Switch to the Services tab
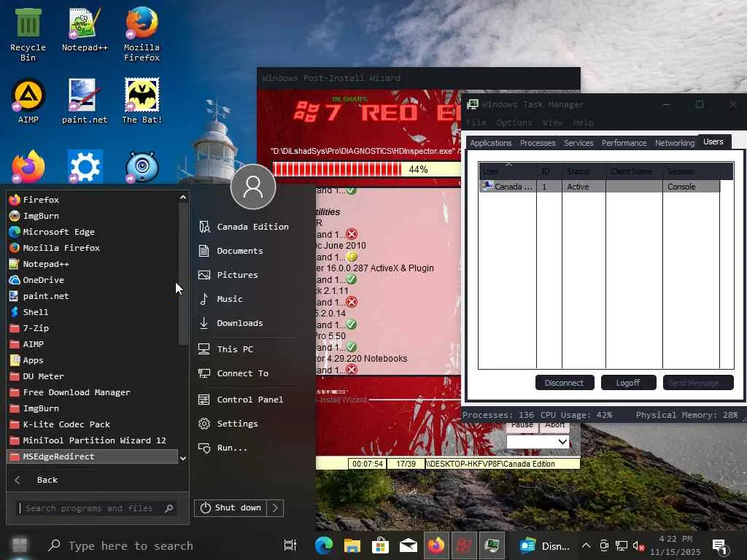Image resolution: width=747 pixels, height=560 pixels. [578, 143]
